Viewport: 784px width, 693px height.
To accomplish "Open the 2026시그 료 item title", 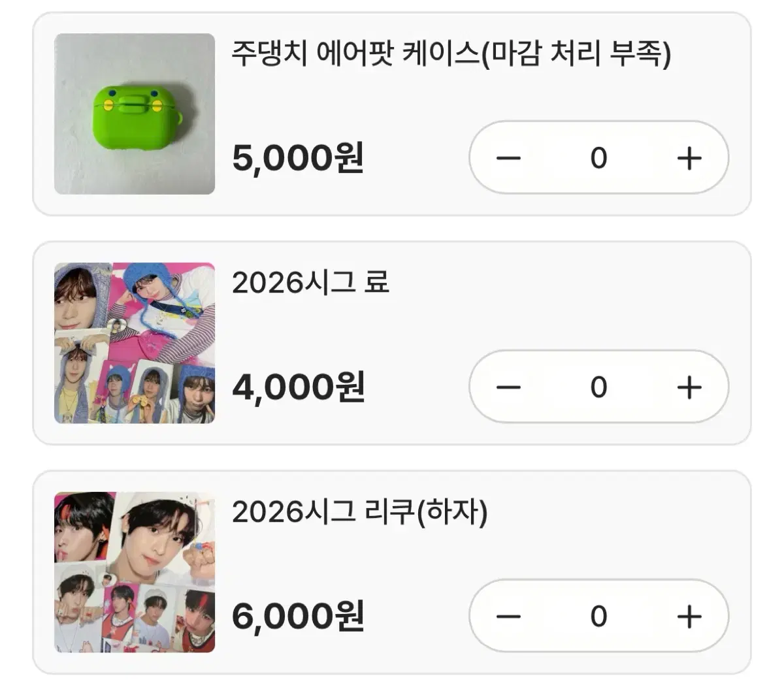I will 311,282.
